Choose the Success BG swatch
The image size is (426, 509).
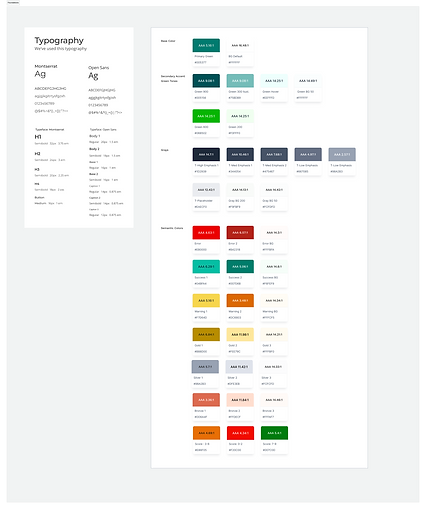click(274, 266)
